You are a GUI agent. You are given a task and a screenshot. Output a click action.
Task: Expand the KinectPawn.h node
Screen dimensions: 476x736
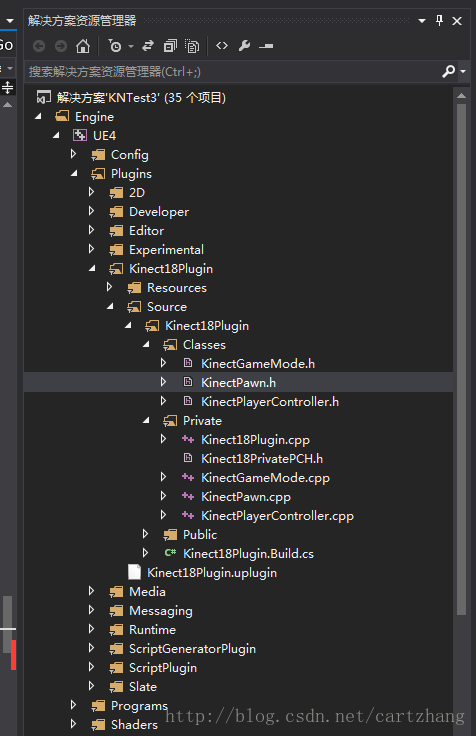click(x=163, y=382)
